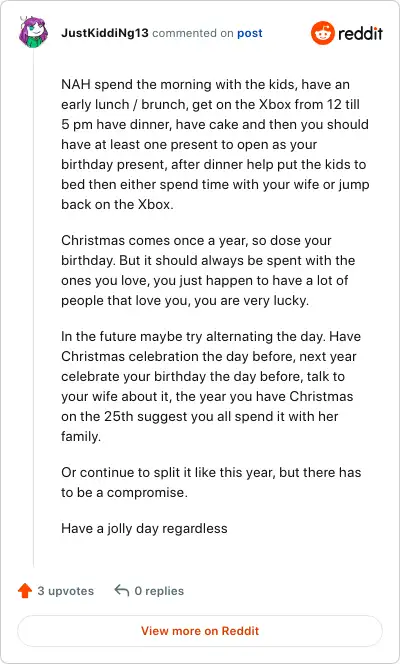Click the gray "commented on" text
Screen dimensions: 400x664
(193, 33)
